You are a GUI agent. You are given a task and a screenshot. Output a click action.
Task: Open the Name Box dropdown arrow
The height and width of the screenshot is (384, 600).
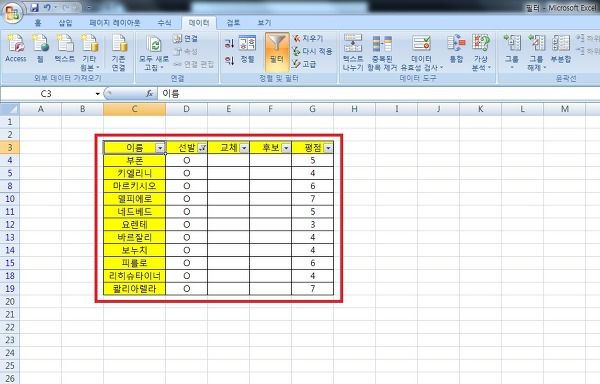point(98,94)
